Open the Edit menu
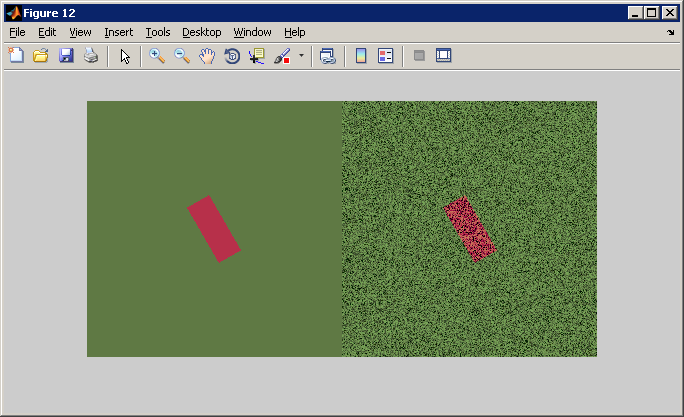Viewport: 684px width, 417px height. 47,32
